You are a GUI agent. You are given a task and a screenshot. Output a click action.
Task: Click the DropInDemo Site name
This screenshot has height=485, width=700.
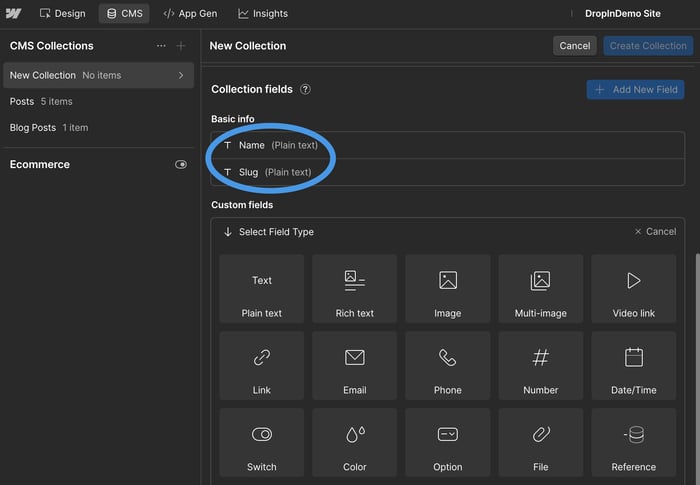pyautogui.click(x=623, y=13)
